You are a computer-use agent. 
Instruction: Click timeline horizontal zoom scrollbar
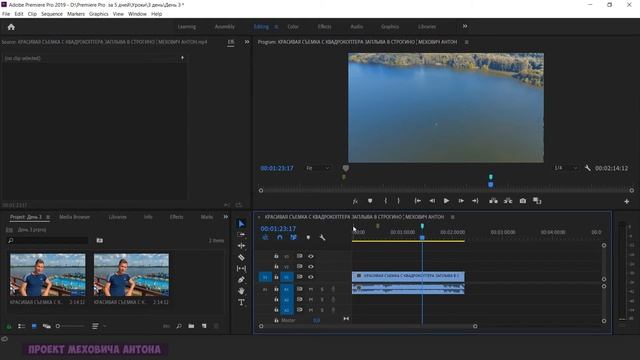pos(368,326)
